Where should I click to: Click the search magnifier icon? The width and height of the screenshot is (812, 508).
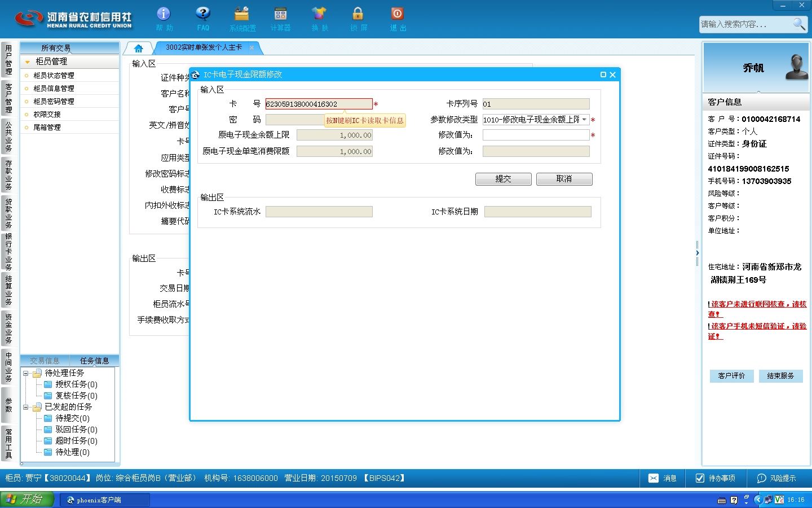[798, 24]
